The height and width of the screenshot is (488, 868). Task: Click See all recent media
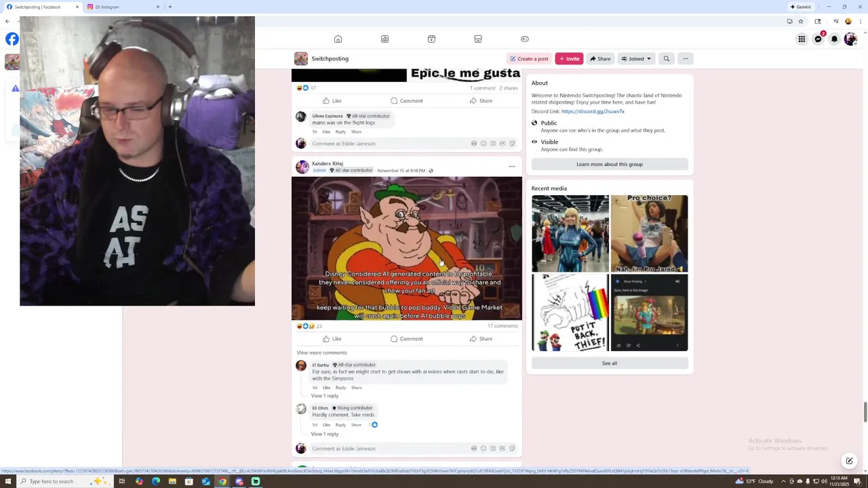(x=610, y=363)
